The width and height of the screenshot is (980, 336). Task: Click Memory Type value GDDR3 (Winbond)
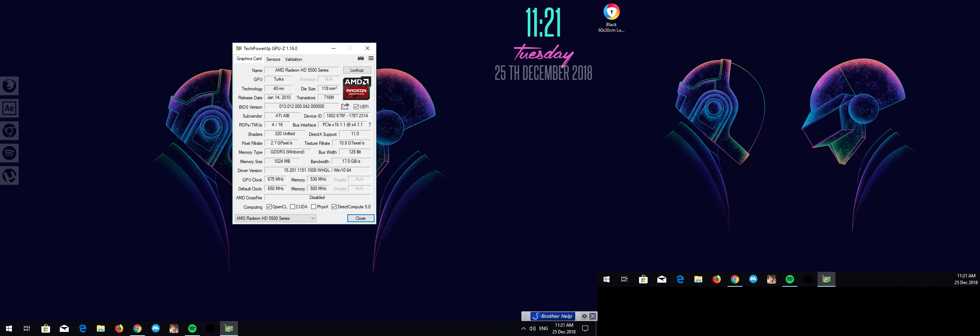pos(287,152)
